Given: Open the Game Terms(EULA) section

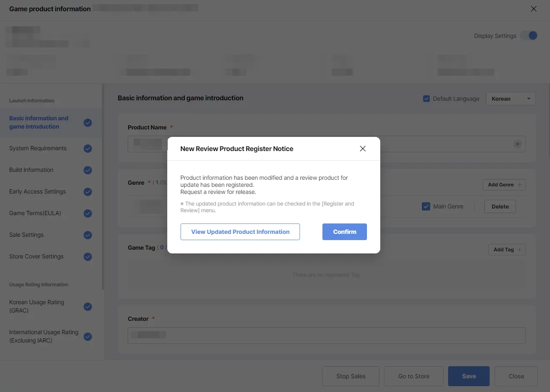Looking at the screenshot, I should coord(35,213).
